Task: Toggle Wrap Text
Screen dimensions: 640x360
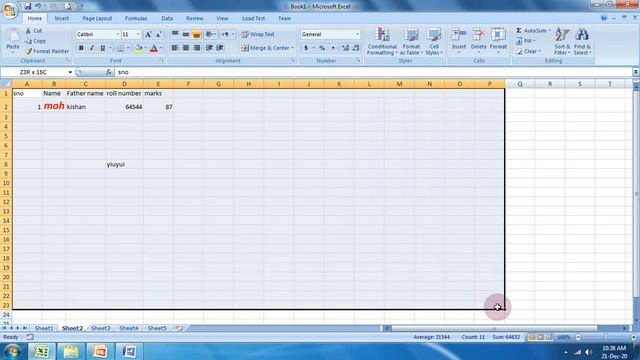Action: coord(258,35)
